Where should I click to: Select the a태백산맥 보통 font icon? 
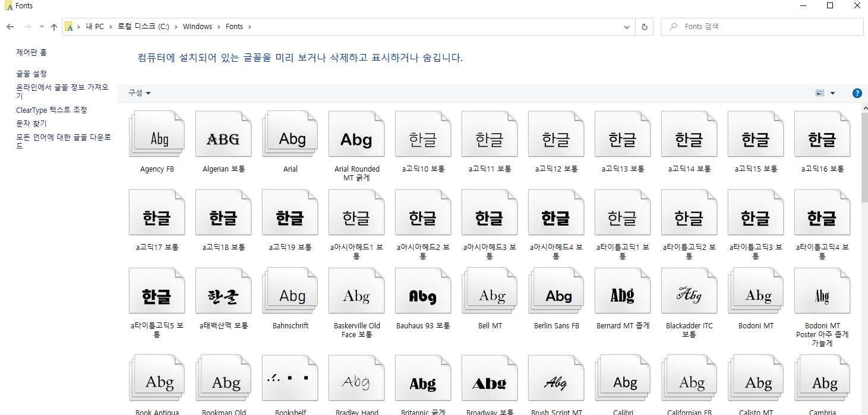point(223,291)
